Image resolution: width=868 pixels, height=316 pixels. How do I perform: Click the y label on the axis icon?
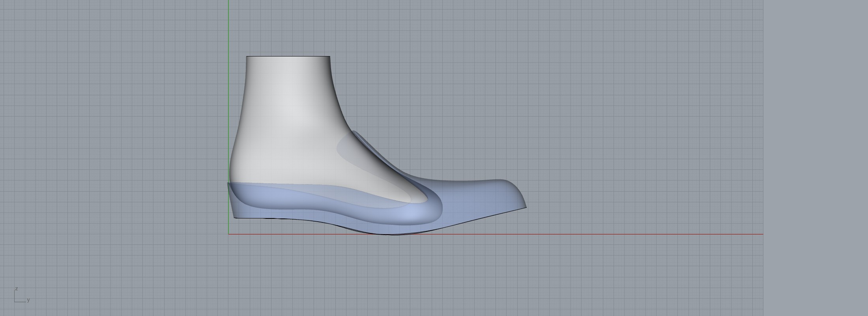[x=28, y=300]
